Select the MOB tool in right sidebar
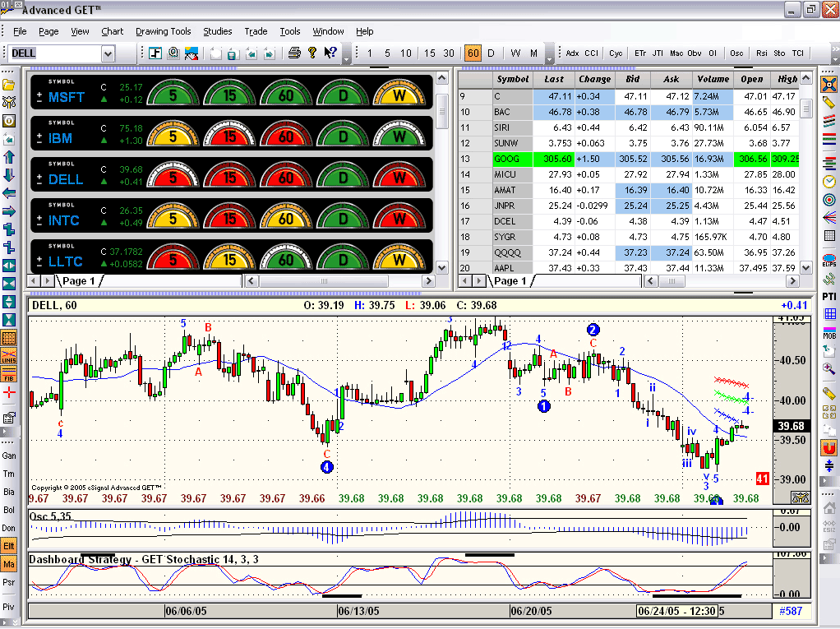Image resolution: width=840 pixels, height=629 pixels. pyautogui.click(x=829, y=333)
